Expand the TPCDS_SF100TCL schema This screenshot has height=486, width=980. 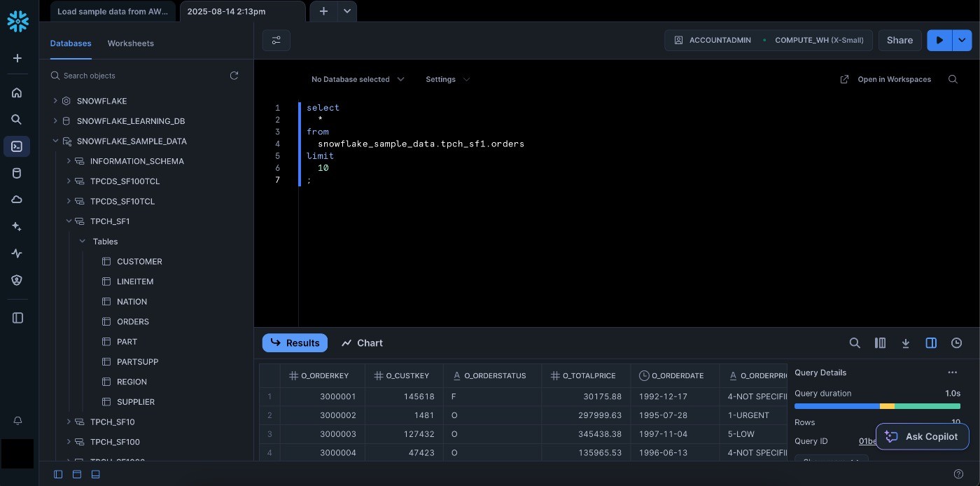tap(69, 181)
